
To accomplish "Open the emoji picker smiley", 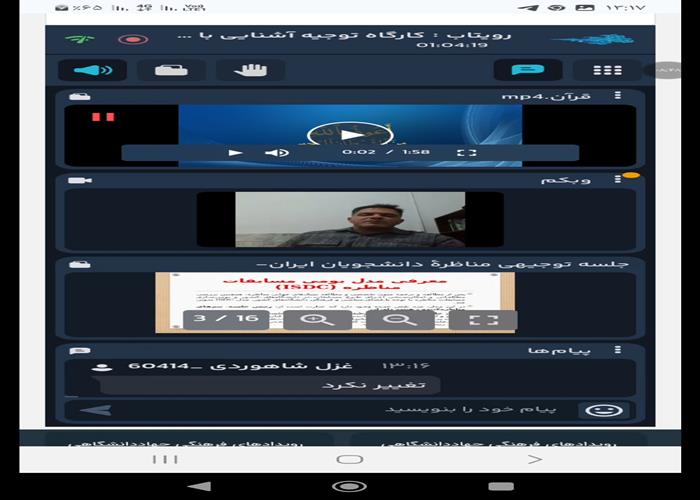I will [x=604, y=410].
